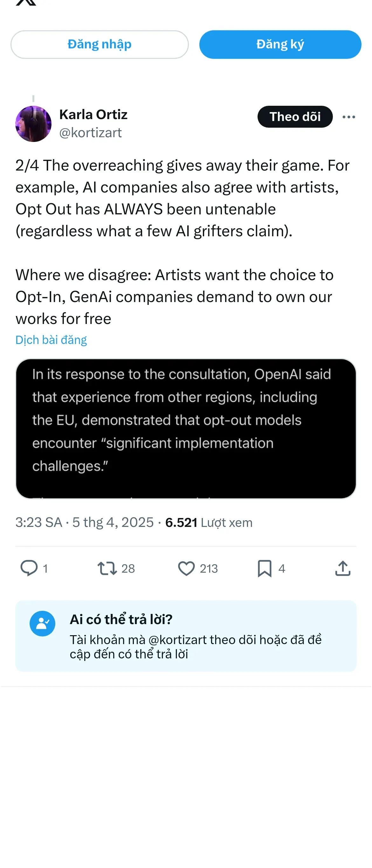Like the post with heart icon

click(x=186, y=568)
